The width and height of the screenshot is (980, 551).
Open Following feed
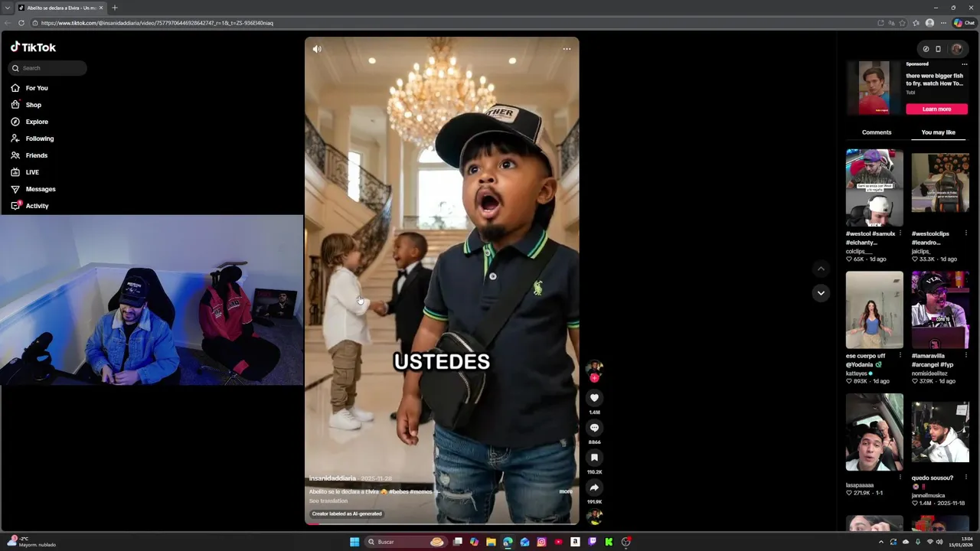click(40, 139)
